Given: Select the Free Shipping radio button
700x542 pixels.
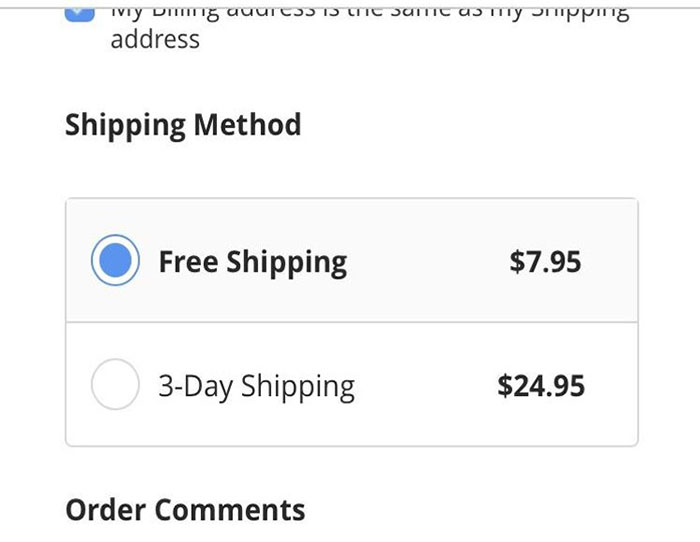Looking at the screenshot, I should pyautogui.click(x=115, y=260).
